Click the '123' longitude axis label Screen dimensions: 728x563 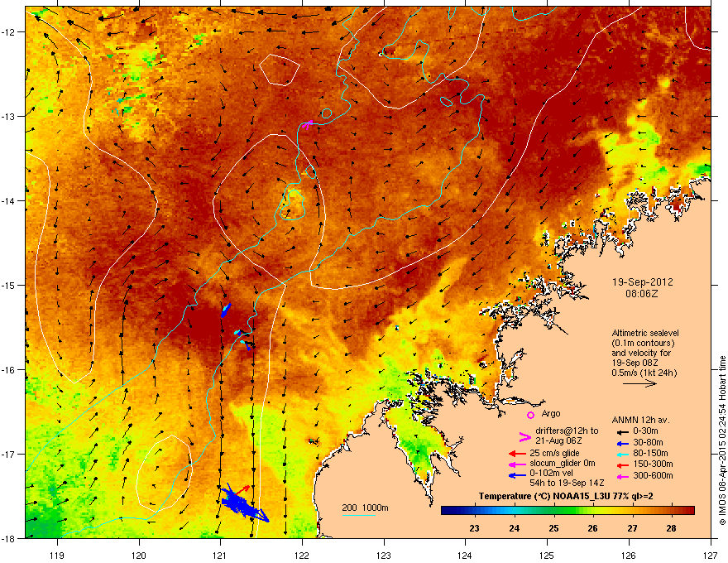[384, 555]
